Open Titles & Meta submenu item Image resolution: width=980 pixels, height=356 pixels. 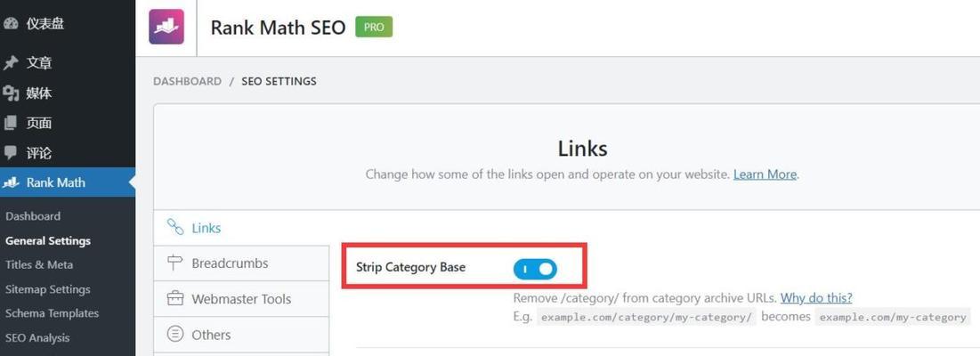point(39,264)
